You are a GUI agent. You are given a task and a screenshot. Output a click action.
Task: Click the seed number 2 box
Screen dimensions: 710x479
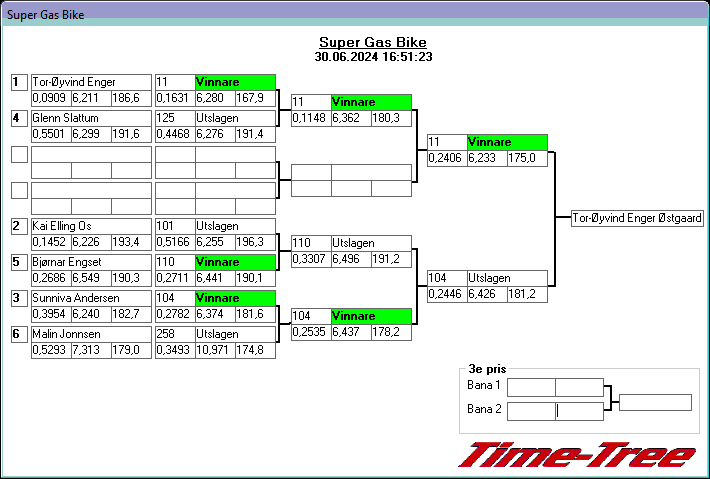coord(19,226)
